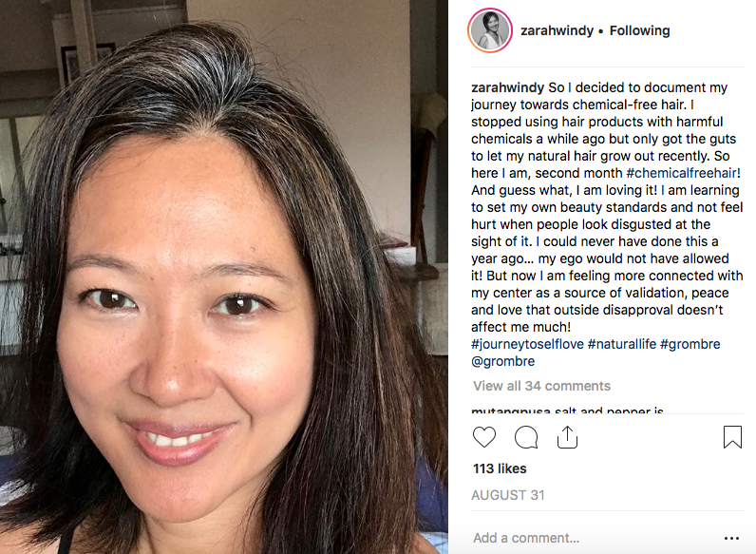Click the zarahwindy profile avatar
Viewport: 756px width, 554px height.
490,30
